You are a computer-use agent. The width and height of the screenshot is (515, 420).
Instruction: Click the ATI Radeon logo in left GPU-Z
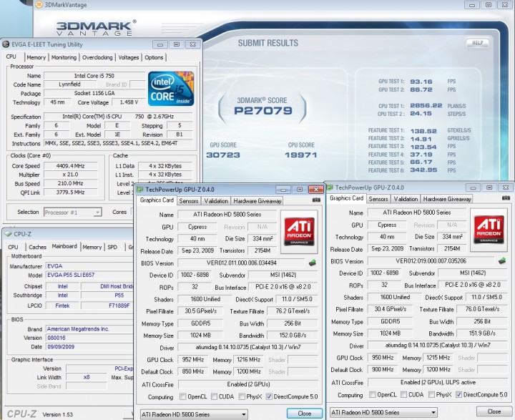point(299,231)
